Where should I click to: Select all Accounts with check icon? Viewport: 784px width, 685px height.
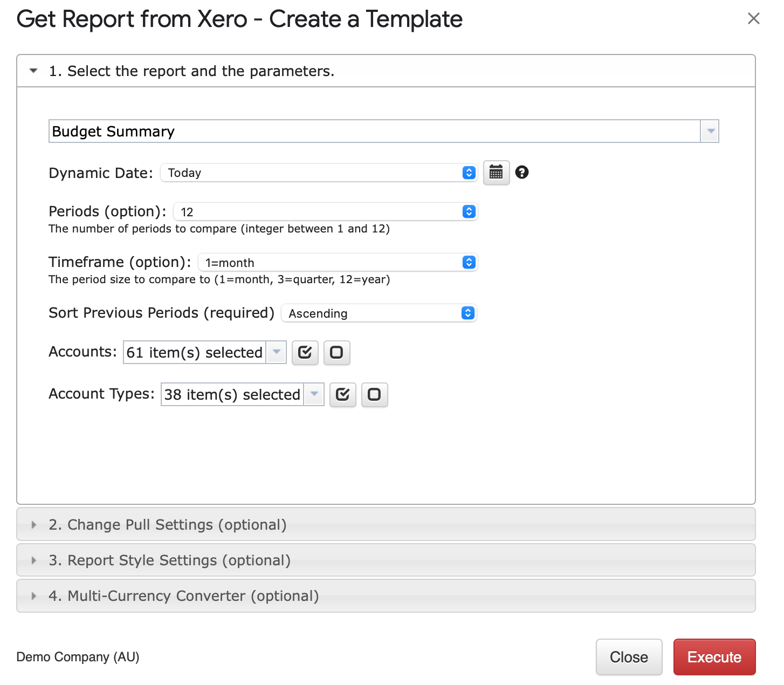(x=305, y=352)
